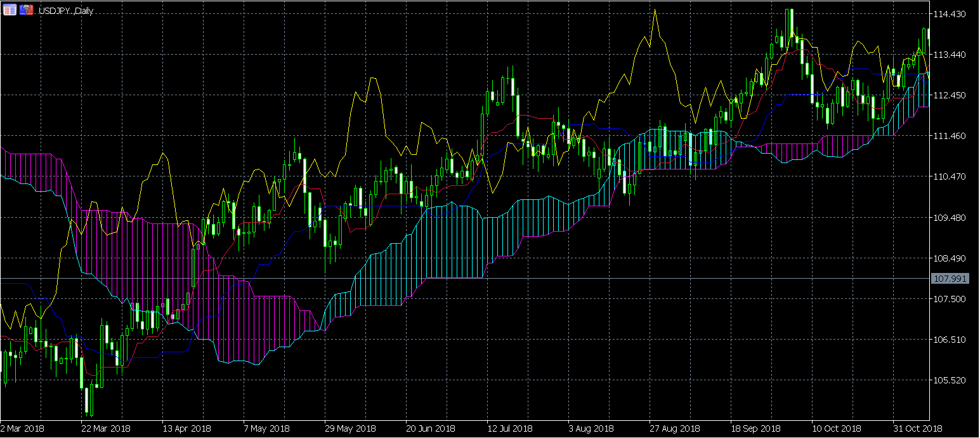This screenshot has height=438, width=980.
Task: Click the 12 Jul 2018 date label
Action: 510,428
